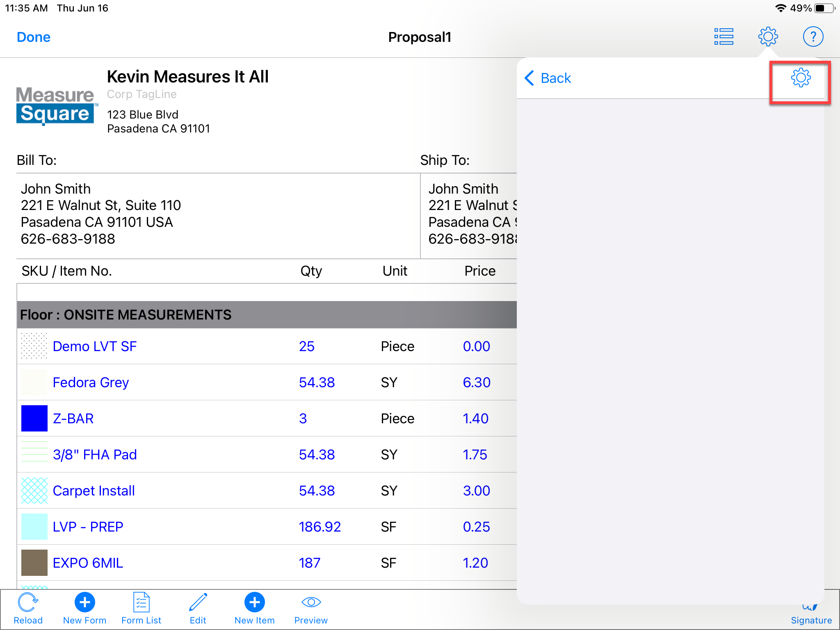Tap the help question mark icon
Image resolution: width=840 pixels, height=630 pixels.
(813, 37)
